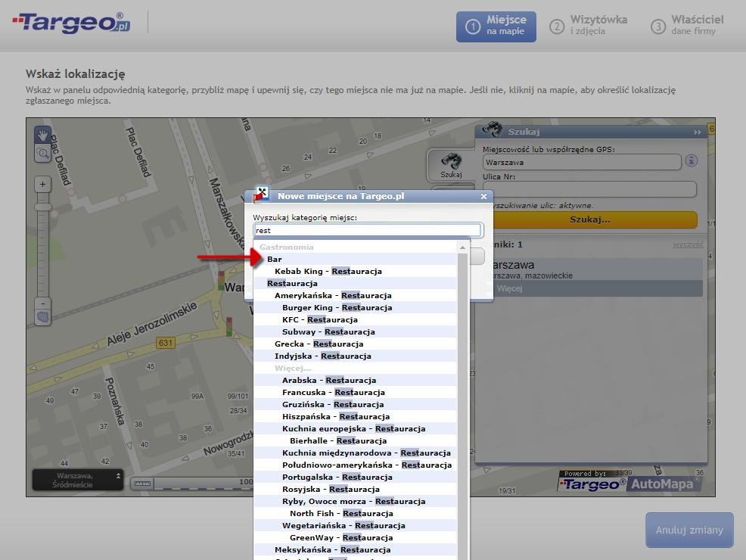Go to step 1 Miejsce na mapie
The height and width of the screenshot is (560, 746).
(496, 26)
